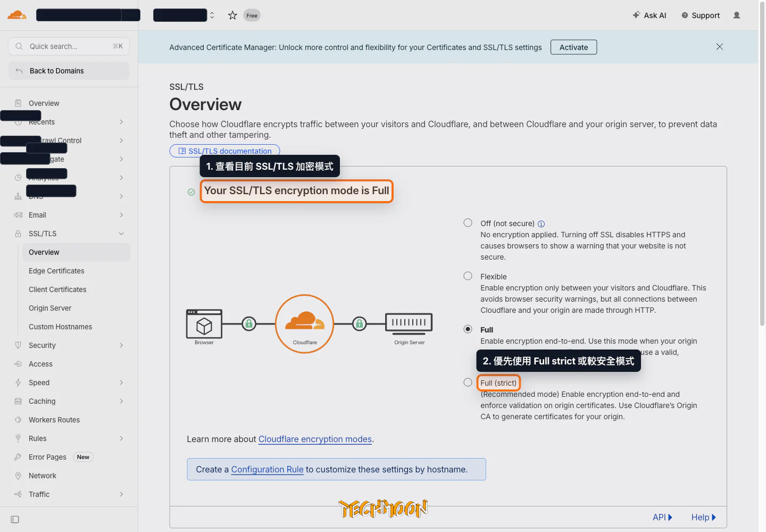This screenshot has width=766, height=532.
Task: Click the SSL/TLS lock icon
Action: (x=18, y=234)
